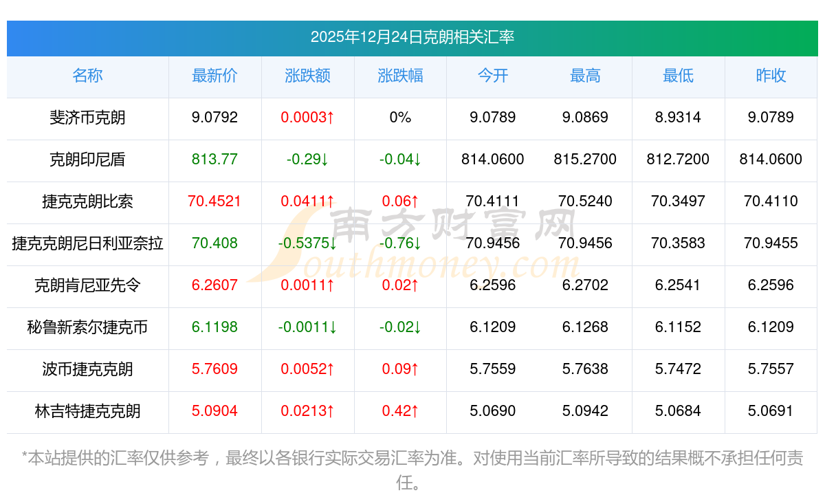Click the 捷克克朗比索 row name
Screen dimensions: 825x504
click(x=87, y=201)
